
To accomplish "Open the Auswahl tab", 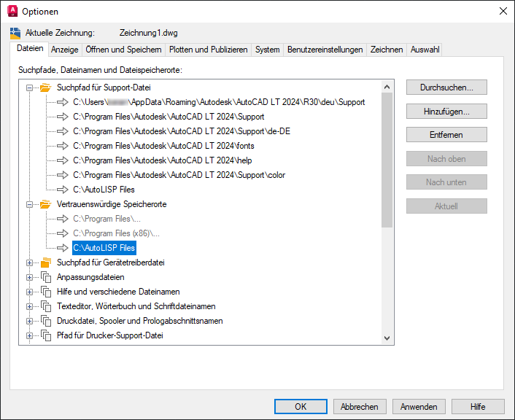I will pyautogui.click(x=425, y=50).
